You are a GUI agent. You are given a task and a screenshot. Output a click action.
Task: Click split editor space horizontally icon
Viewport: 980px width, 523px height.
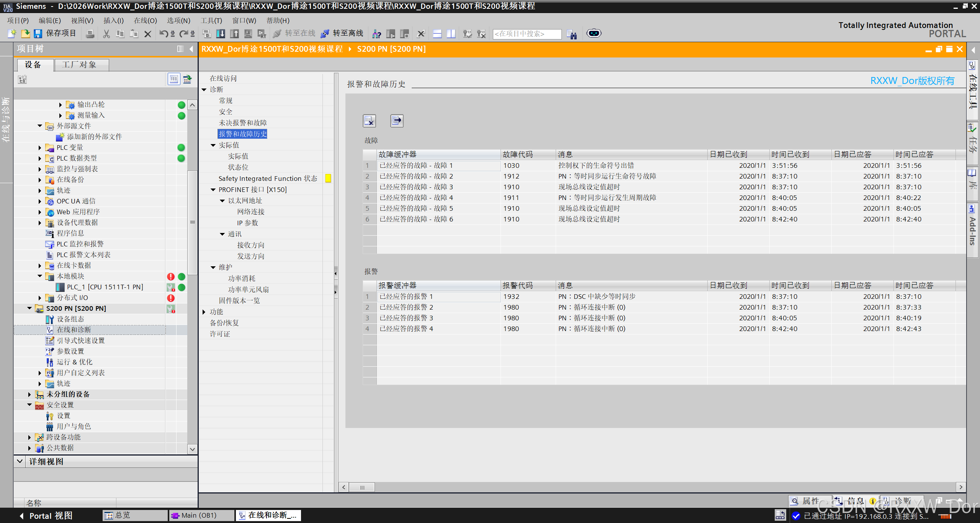point(437,34)
